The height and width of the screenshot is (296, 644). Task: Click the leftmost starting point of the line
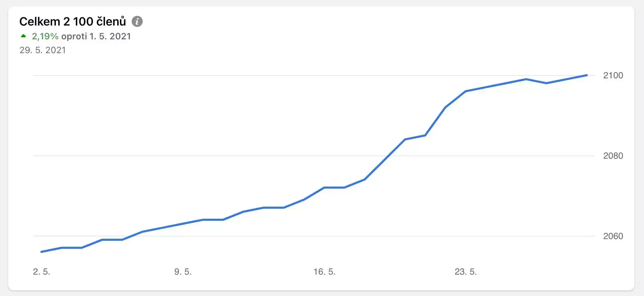click(41, 252)
